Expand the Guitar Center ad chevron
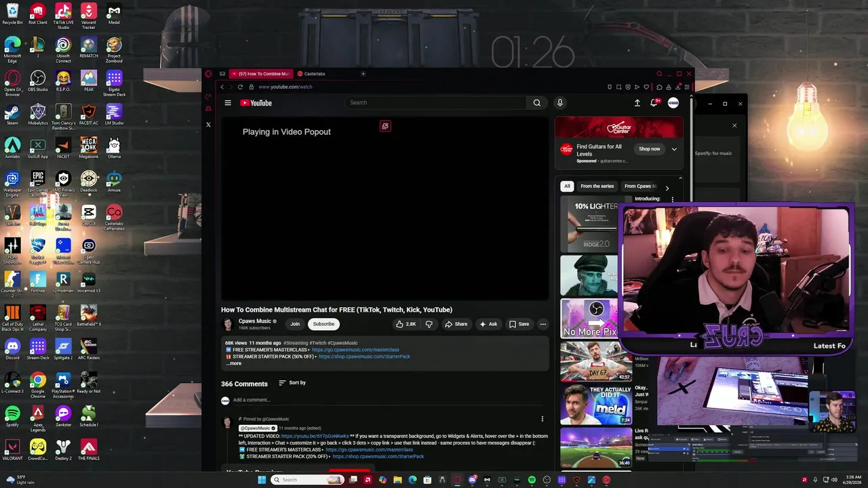The height and width of the screenshot is (488, 868). [674, 149]
